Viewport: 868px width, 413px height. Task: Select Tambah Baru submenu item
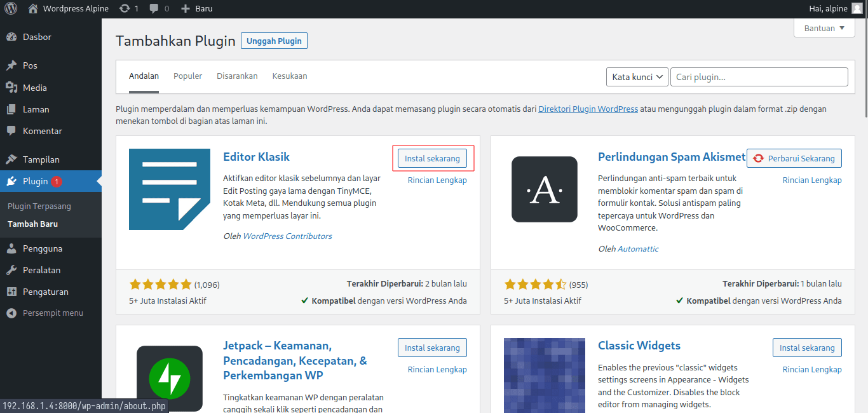coord(32,224)
